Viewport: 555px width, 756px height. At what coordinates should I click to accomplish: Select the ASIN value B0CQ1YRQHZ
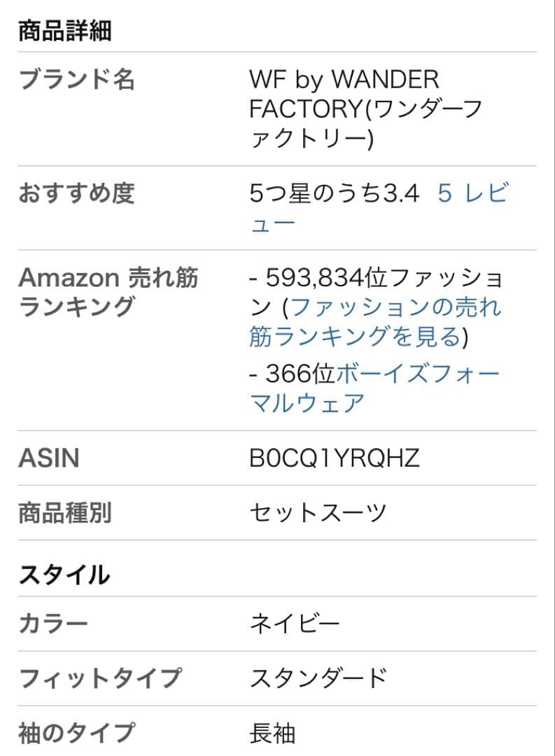pos(334,458)
